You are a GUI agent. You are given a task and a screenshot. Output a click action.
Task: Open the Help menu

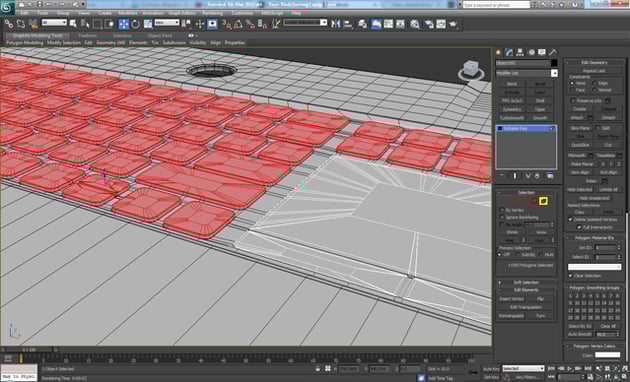click(x=296, y=13)
